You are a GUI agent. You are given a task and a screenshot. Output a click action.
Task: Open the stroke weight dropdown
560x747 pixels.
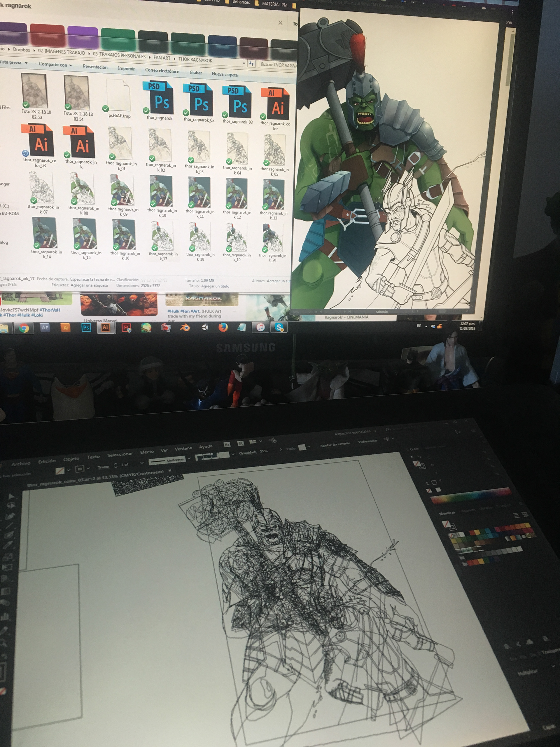[x=142, y=463]
